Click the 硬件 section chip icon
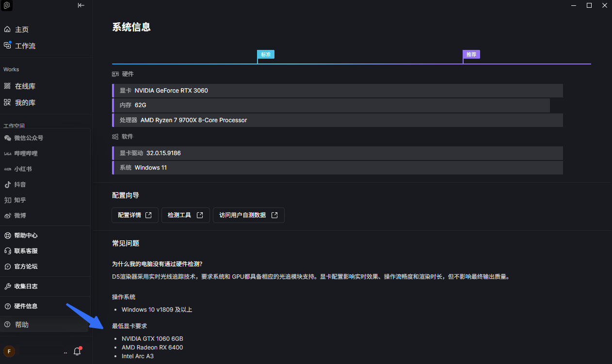Image resolution: width=612 pixels, height=364 pixels. point(115,74)
